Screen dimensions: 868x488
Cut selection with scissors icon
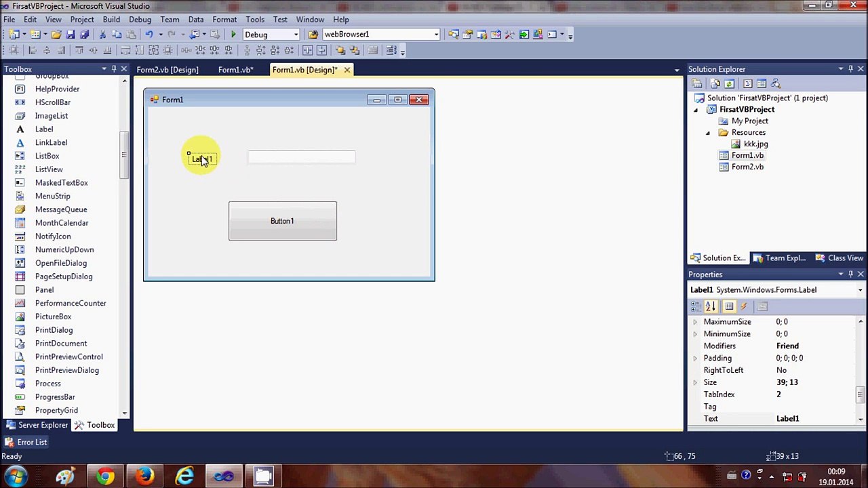click(x=102, y=35)
